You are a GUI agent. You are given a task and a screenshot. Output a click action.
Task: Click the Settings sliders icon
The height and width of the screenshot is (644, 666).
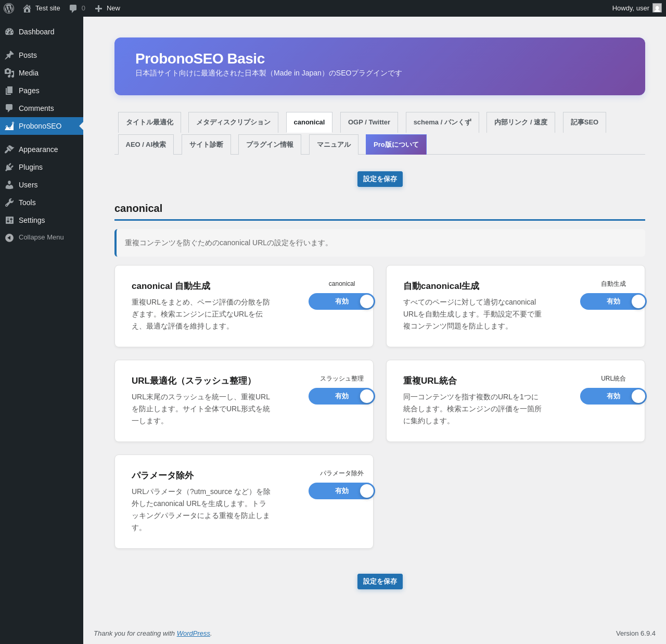(x=9, y=220)
